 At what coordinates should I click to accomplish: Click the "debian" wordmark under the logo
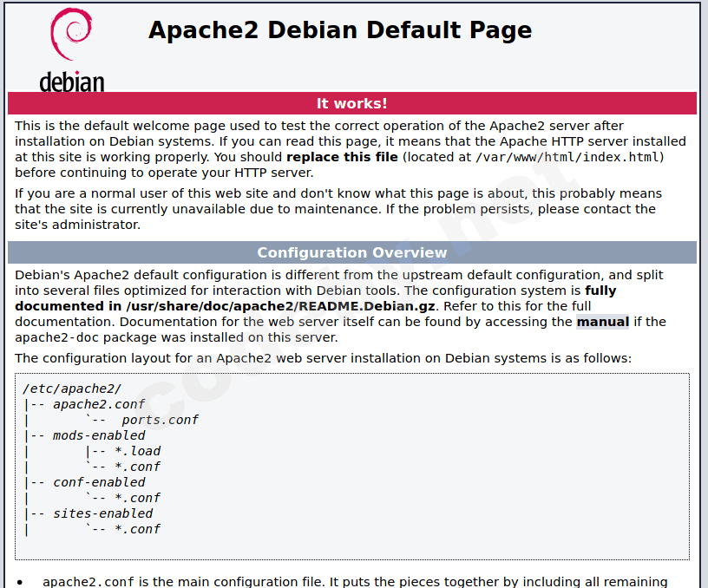coord(72,82)
